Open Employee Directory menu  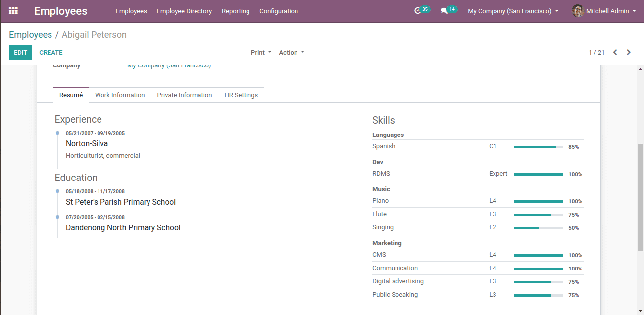point(184,11)
